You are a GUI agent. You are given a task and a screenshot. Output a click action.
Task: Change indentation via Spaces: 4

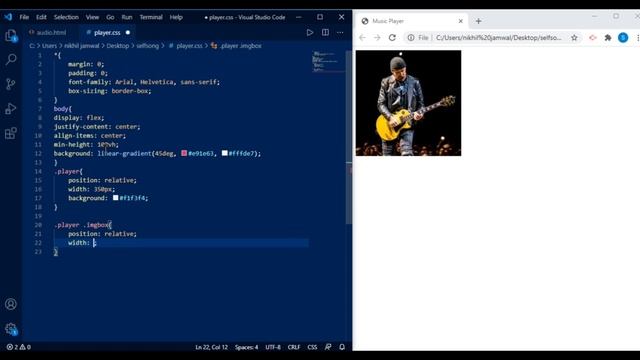(247, 347)
